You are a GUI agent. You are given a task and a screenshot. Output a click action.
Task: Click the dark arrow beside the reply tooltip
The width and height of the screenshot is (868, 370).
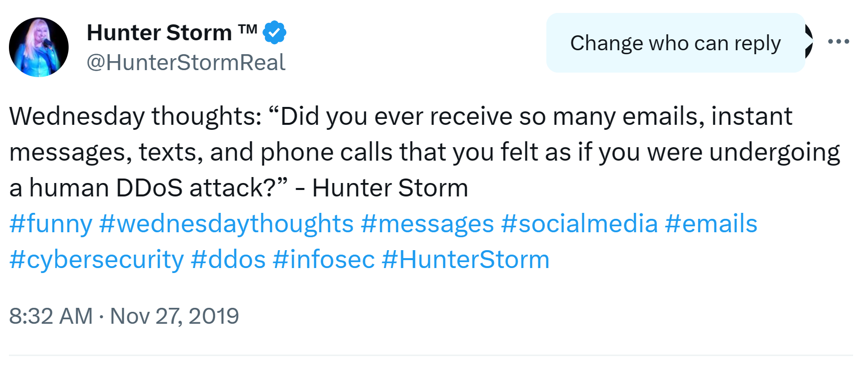coord(809,42)
